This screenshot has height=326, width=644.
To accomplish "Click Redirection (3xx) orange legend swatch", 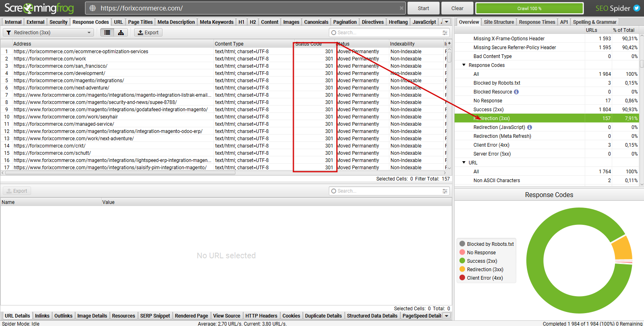I will coord(462,269).
